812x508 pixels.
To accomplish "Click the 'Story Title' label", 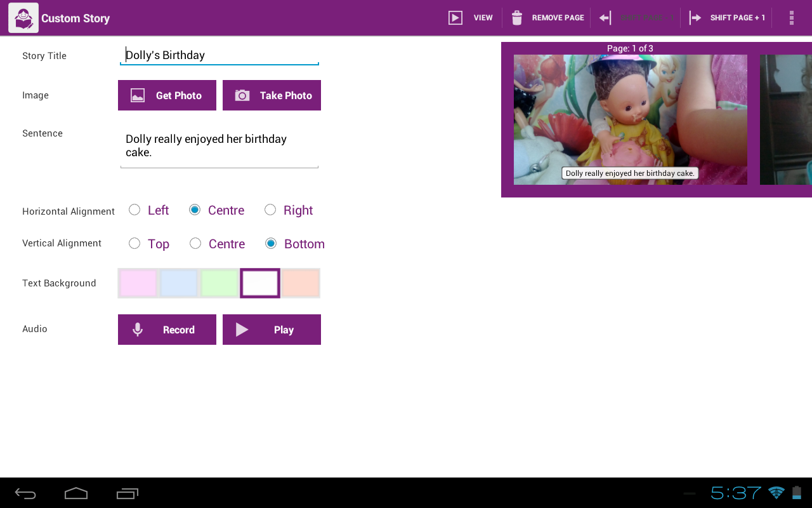I will 44,56.
